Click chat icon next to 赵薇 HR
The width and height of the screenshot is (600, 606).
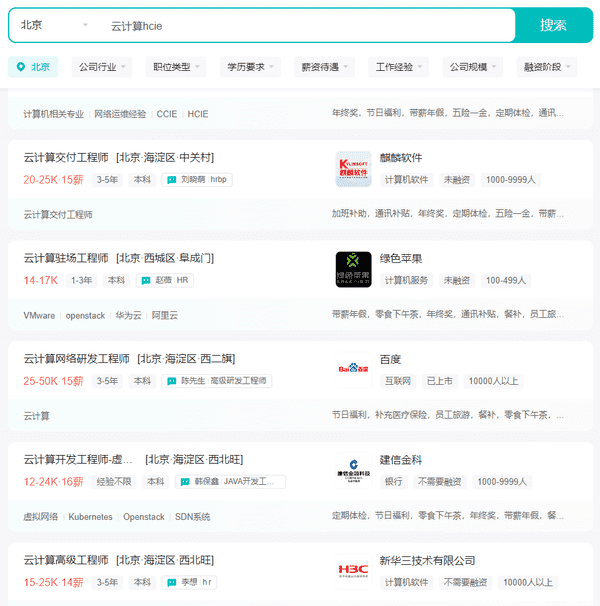[145, 281]
